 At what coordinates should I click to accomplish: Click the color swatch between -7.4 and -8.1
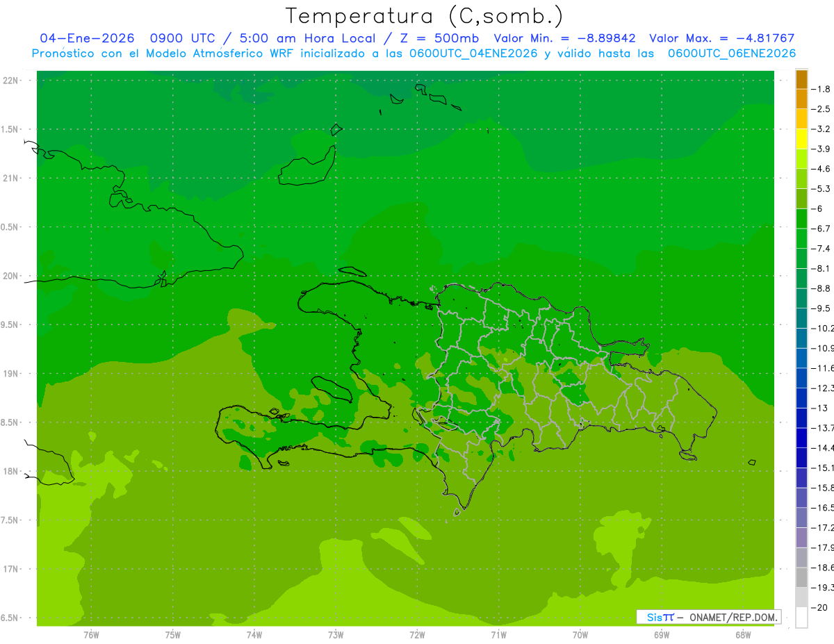(801, 258)
